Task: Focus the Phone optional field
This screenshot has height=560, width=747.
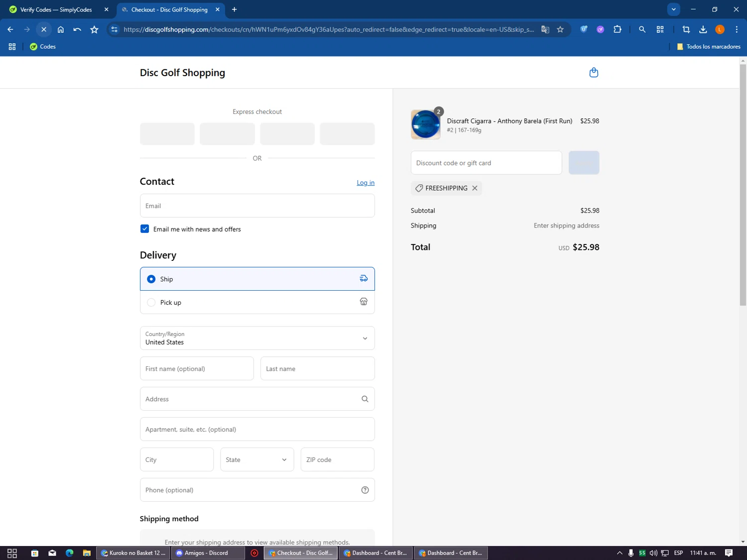Action: pos(257,490)
